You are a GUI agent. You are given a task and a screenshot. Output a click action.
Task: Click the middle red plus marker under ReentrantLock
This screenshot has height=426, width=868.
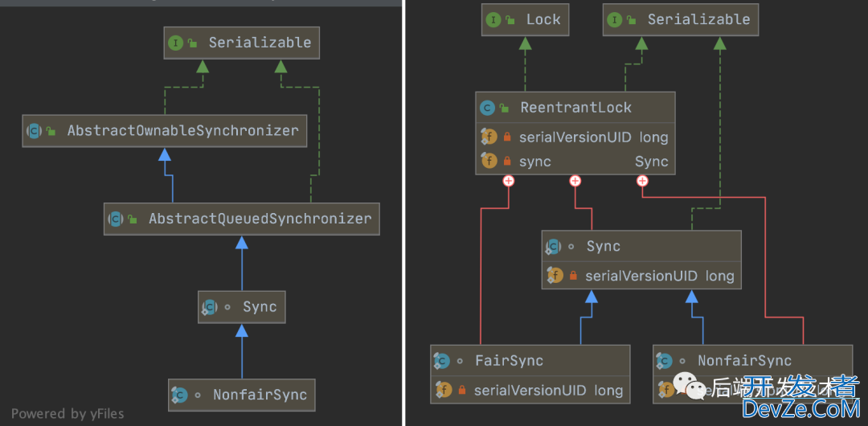(575, 181)
